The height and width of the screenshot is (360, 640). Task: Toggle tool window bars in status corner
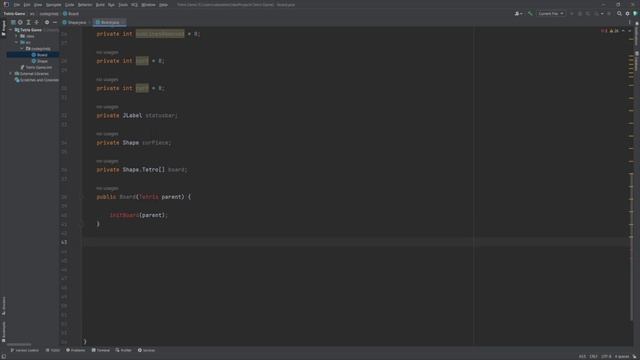4,356
